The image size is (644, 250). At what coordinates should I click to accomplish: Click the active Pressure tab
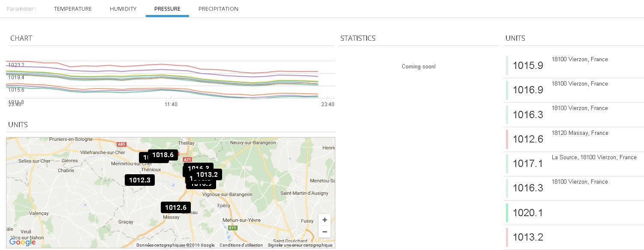pyautogui.click(x=167, y=9)
